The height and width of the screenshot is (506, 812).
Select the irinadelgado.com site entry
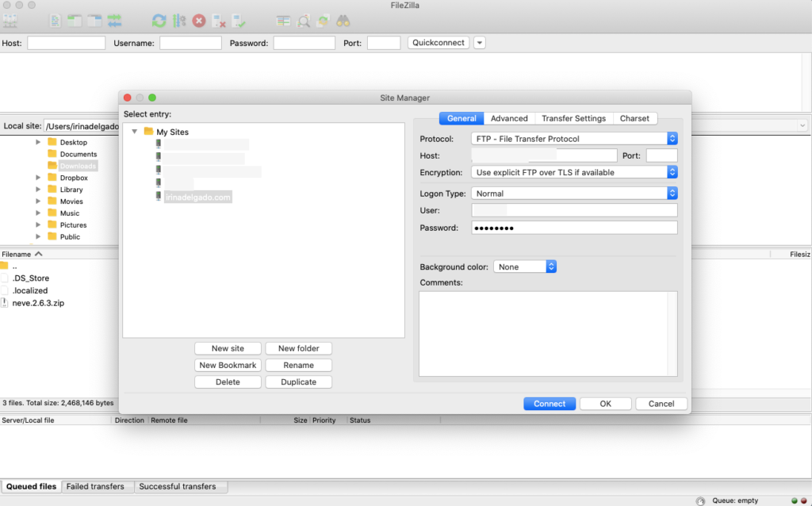click(197, 197)
